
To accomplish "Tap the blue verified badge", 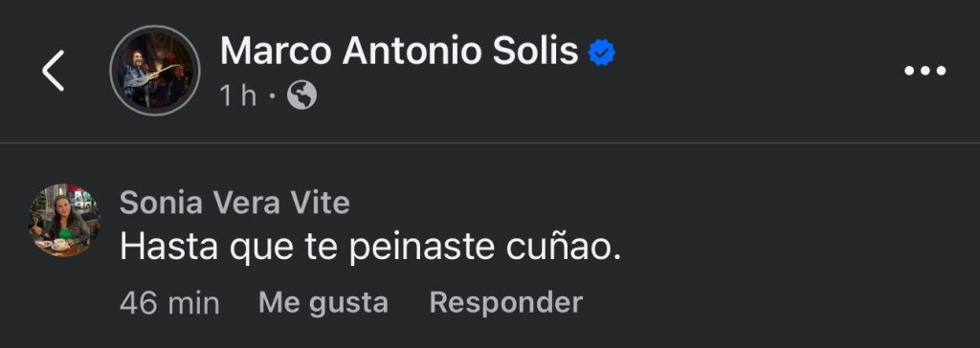I will tap(602, 54).
